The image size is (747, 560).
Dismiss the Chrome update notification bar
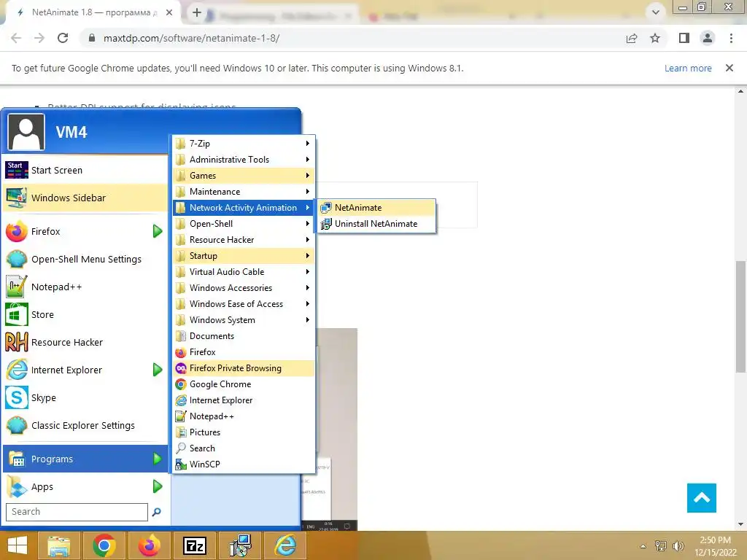click(x=729, y=68)
